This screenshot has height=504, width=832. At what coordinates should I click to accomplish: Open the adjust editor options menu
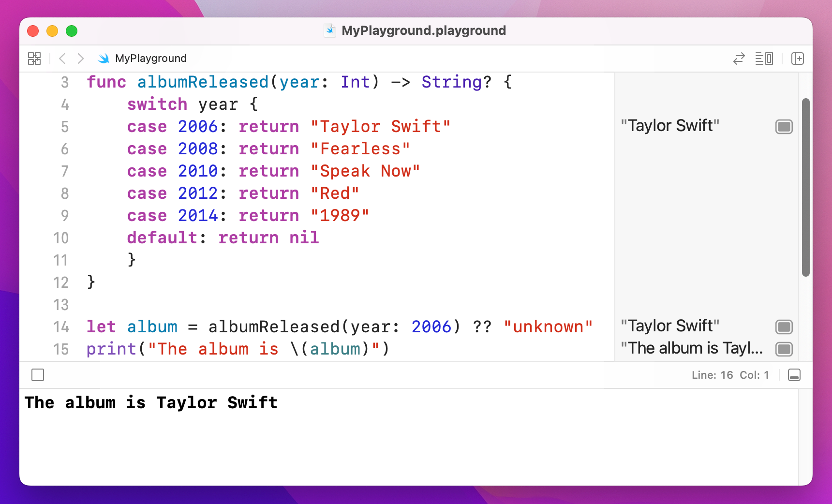point(765,59)
